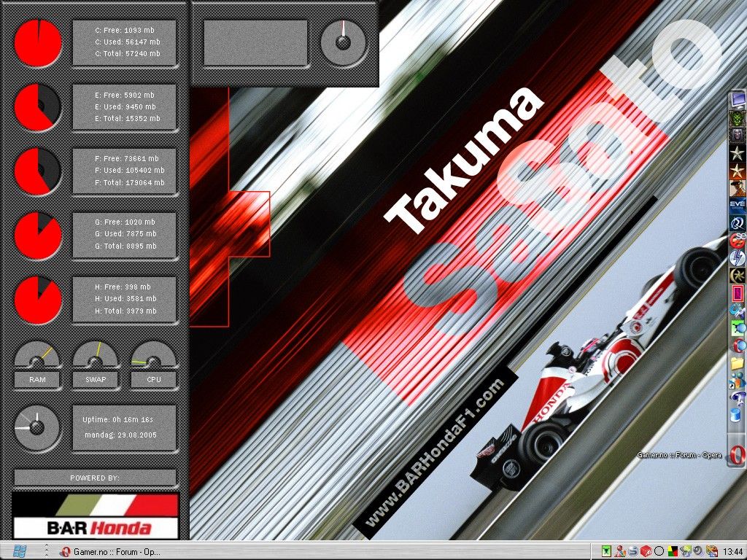Screen dimensions: 747x560
Task: Click the green tray icon in system tray
Action: pyautogui.click(x=606, y=551)
